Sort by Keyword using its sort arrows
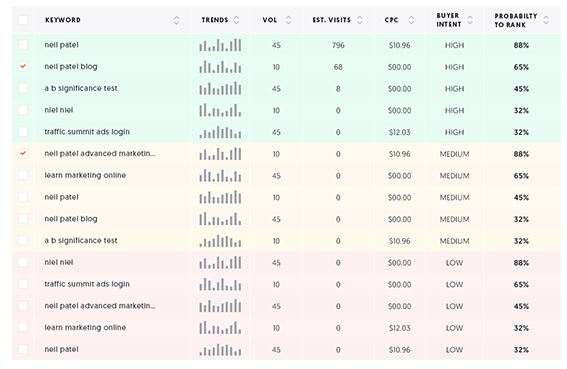This screenshot has height=369, width=567. coord(176,20)
